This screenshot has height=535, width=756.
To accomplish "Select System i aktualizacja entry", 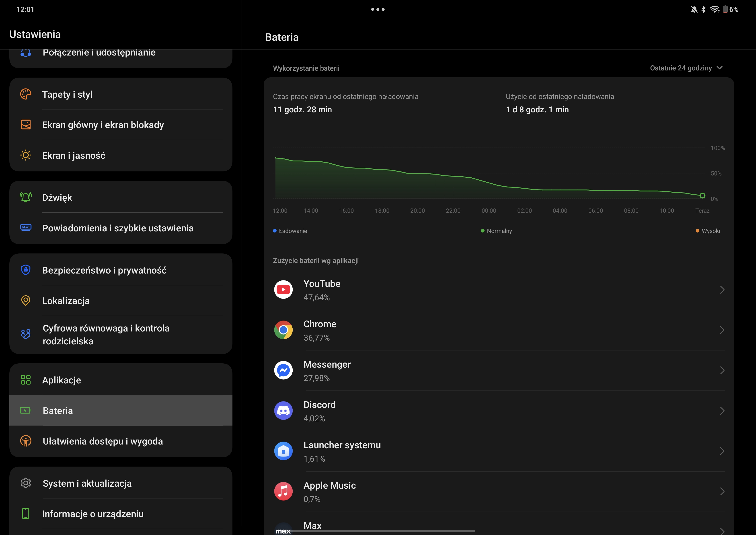I will tap(121, 483).
